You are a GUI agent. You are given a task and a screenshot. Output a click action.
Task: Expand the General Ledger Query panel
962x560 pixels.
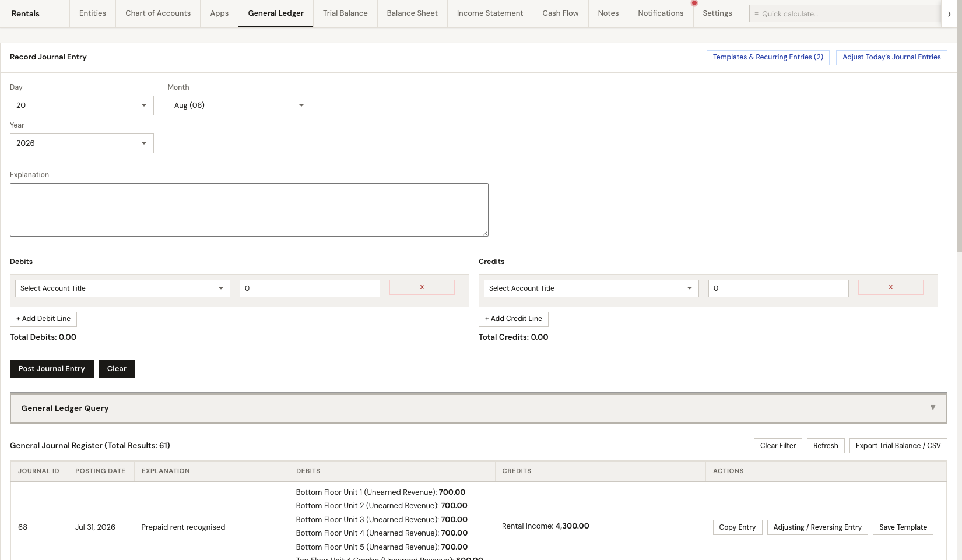(x=479, y=408)
